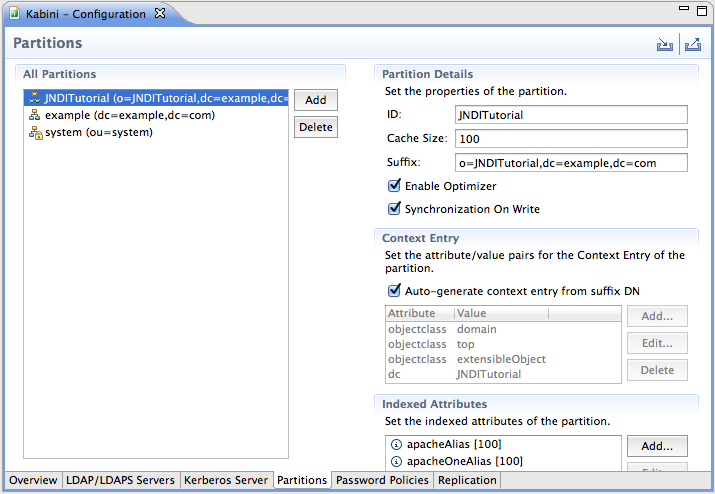Select apacheOneAlias [100] indexed attribute

(x=503, y=461)
